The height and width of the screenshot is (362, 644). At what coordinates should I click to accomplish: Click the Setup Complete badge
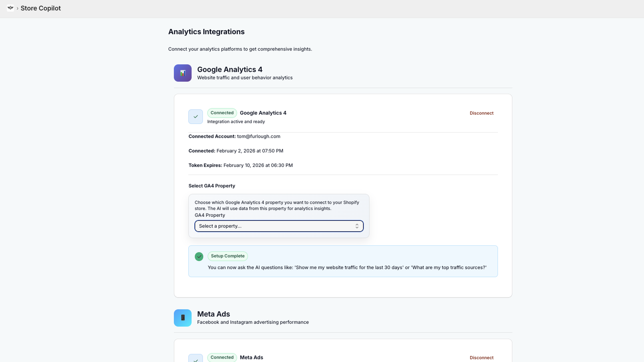coord(227,256)
